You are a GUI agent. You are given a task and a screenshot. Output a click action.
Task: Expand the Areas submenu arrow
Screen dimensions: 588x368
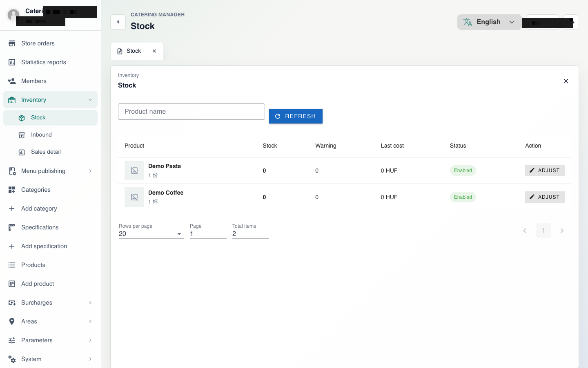click(90, 321)
